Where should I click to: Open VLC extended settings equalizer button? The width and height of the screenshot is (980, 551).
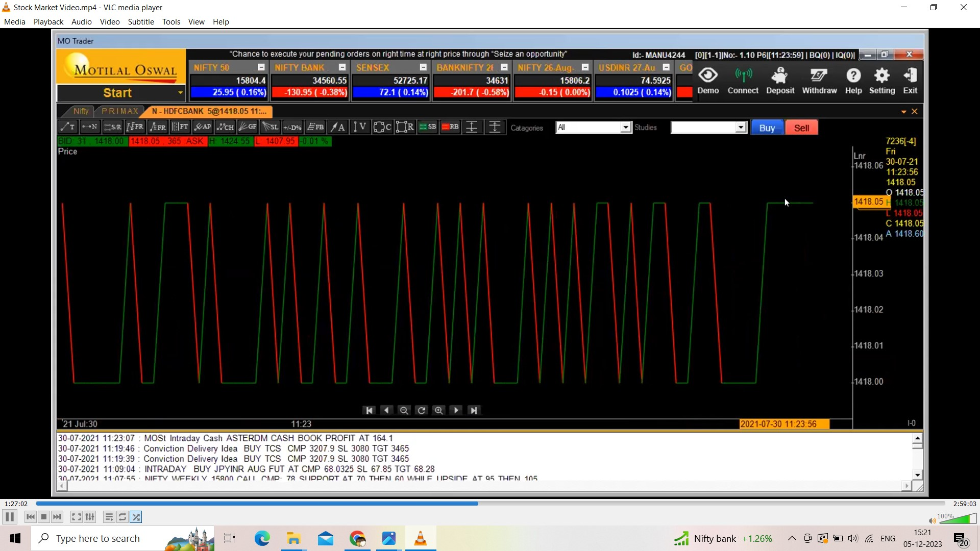tap(90, 517)
